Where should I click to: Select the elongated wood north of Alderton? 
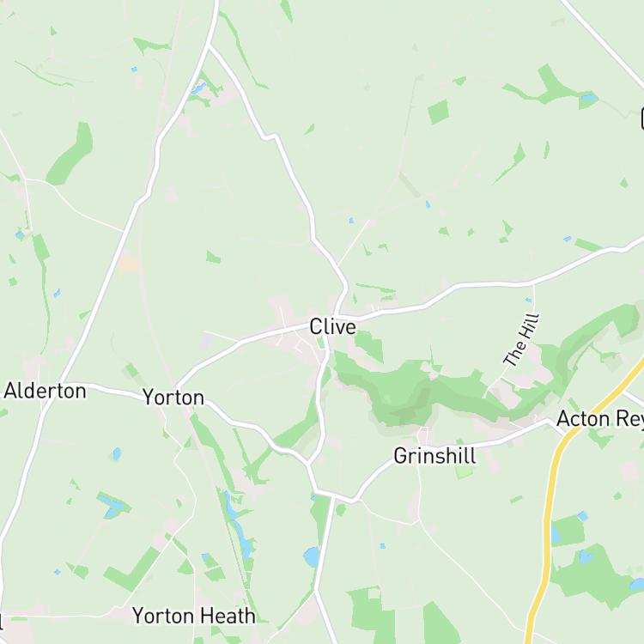point(70,155)
